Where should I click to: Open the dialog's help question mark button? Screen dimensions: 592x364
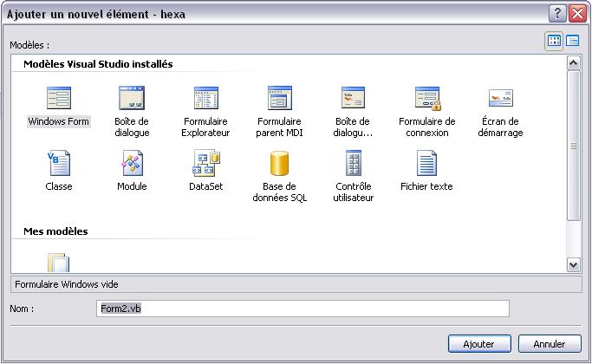pyautogui.click(x=557, y=13)
